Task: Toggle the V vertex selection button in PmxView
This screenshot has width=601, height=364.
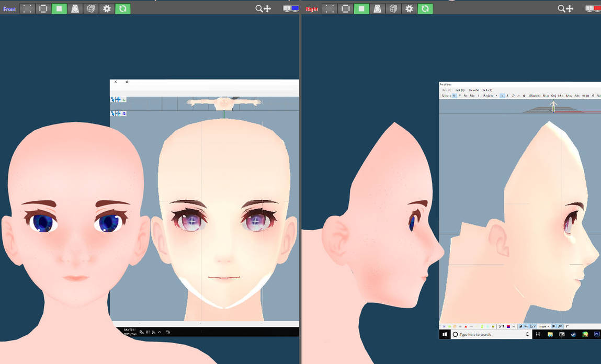Action: [454, 96]
